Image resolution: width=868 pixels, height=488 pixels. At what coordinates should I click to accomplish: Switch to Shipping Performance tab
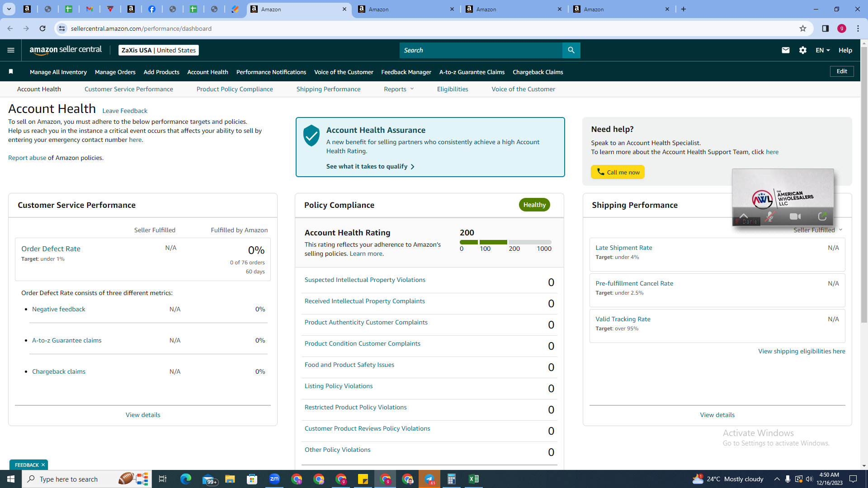point(329,89)
